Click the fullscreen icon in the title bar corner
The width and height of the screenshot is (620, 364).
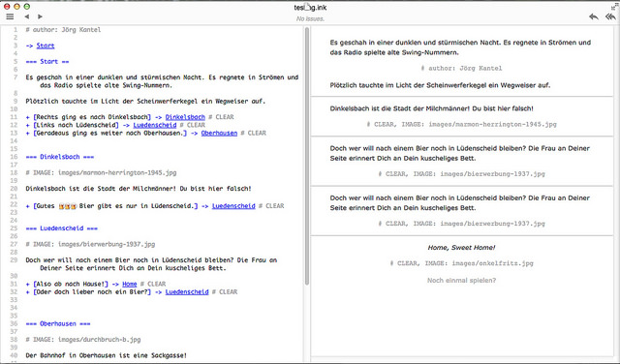(614, 7)
